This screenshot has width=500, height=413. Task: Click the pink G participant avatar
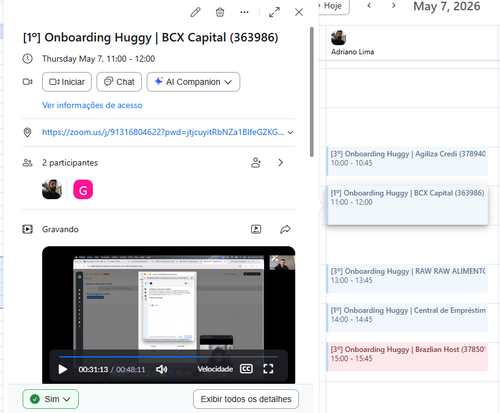click(x=83, y=189)
